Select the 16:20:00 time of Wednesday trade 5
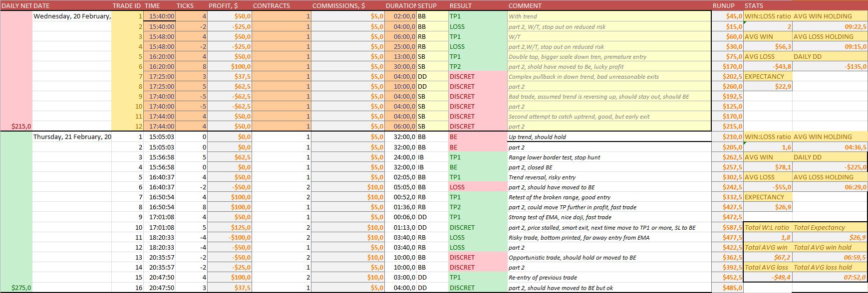 tap(159, 56)
